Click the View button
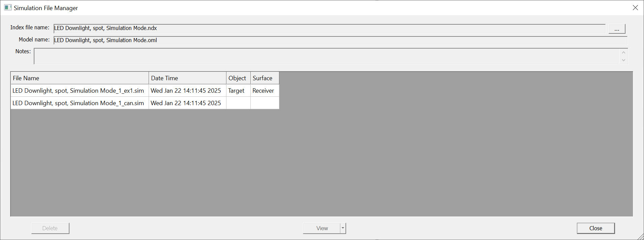The height and width of the screenshot is (240, 644). [x=322, y=228]
